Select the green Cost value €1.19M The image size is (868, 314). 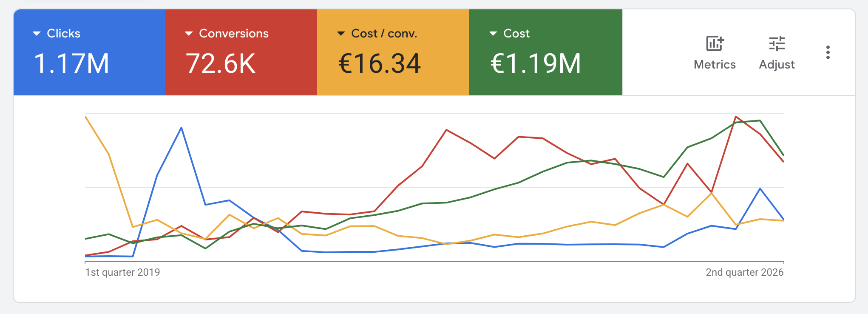coord(536,63)
